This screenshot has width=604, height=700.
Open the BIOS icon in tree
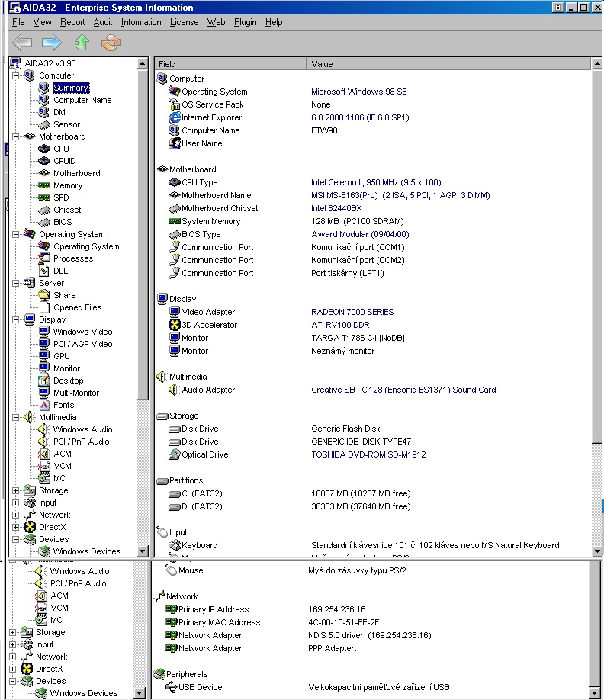click(43, 222)
